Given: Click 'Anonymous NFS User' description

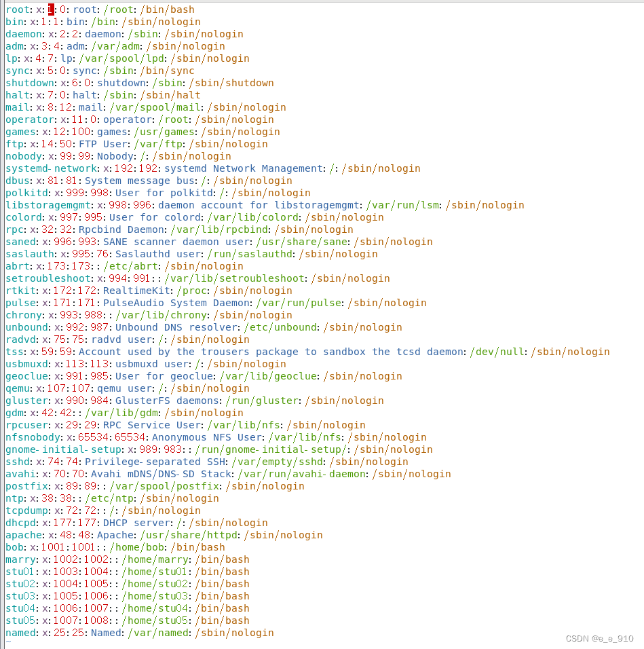Looking at the screenshot, I should tap(207, 437).
